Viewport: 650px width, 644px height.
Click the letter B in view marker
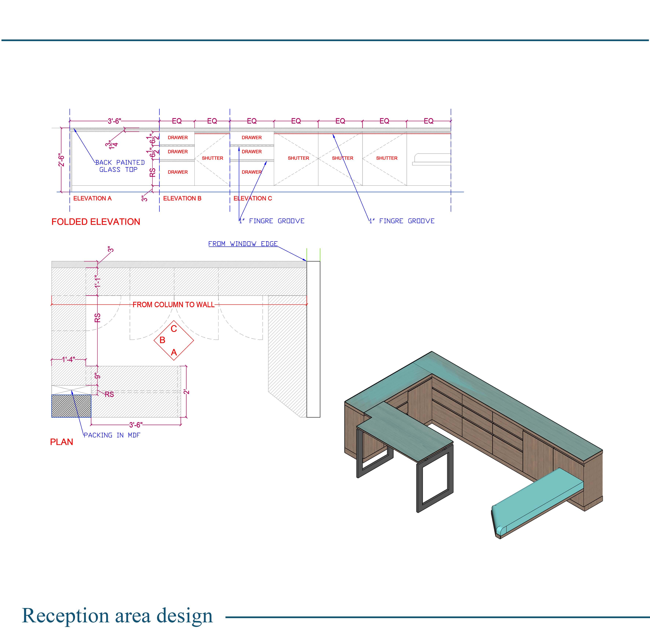(x=162, y=340)
